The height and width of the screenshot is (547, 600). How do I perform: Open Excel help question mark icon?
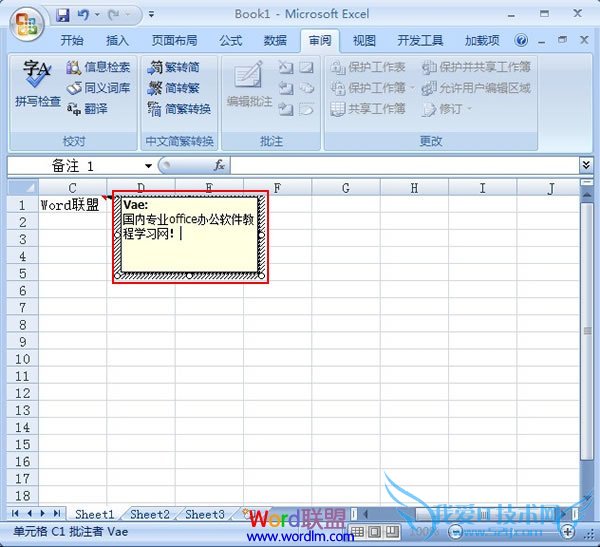[521, 40]
